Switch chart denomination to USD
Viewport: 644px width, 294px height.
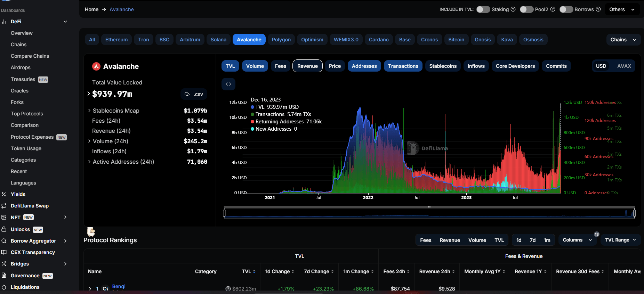[601, 66]
